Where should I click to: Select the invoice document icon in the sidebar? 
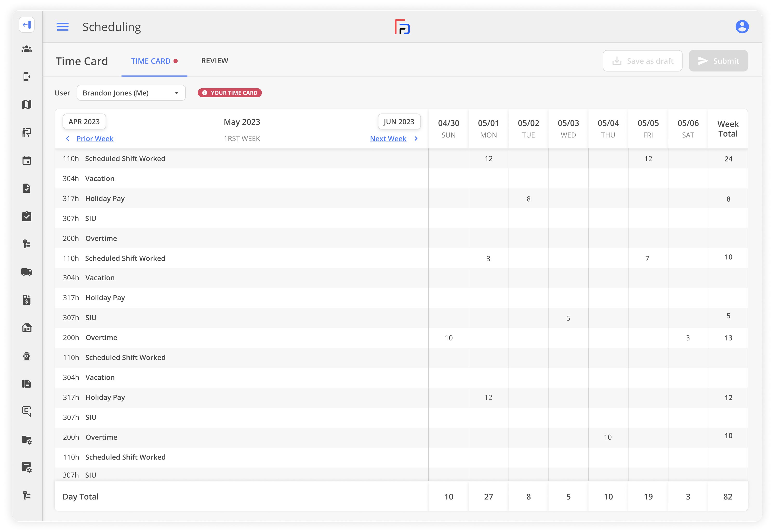pyautogui.click(x=27, y=300)
